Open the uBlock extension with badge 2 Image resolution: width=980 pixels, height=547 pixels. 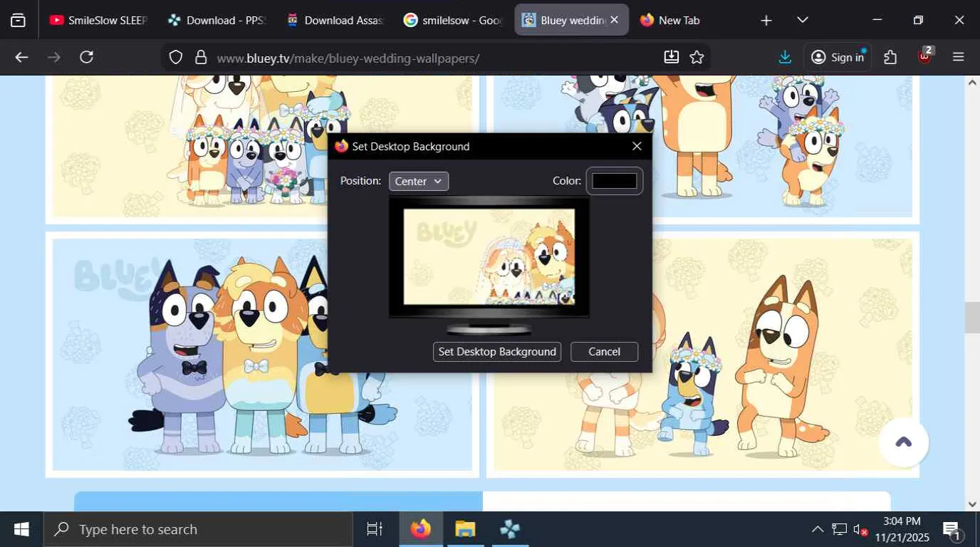coord(924,56)
